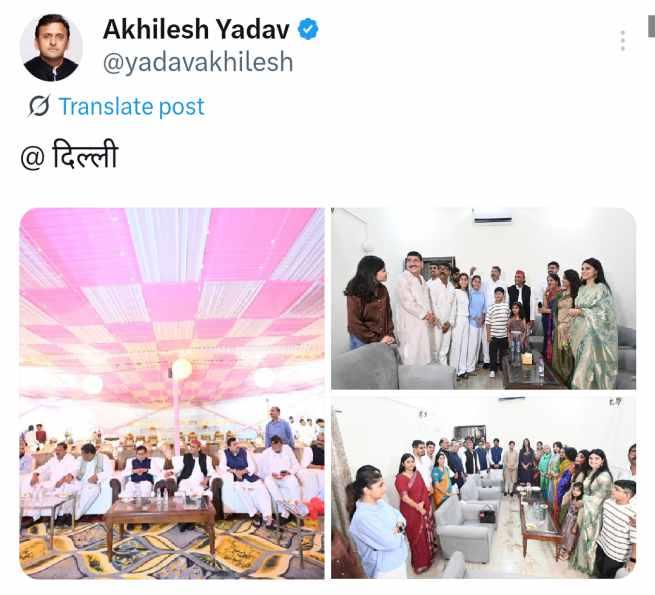Open the three-dot more options menu
The height and width of the screenshot is (595, 655).
622,41
